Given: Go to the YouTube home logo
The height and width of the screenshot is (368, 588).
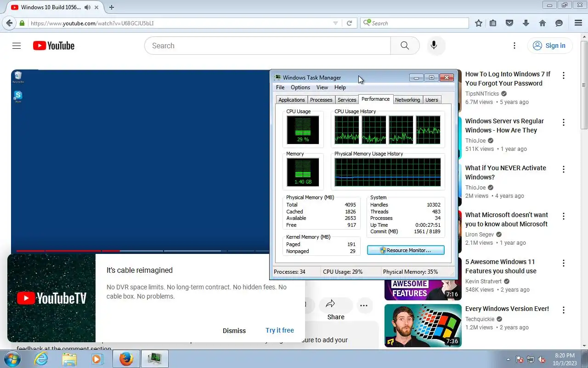Looking at the screenshot, I should coord(54,46).
